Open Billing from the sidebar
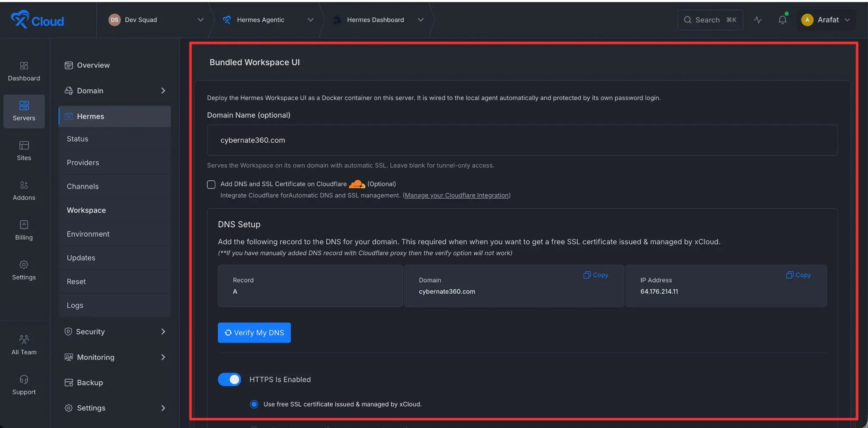Image resolution: width=868 pixels, height=428 pixels. [x=24, y=230]
